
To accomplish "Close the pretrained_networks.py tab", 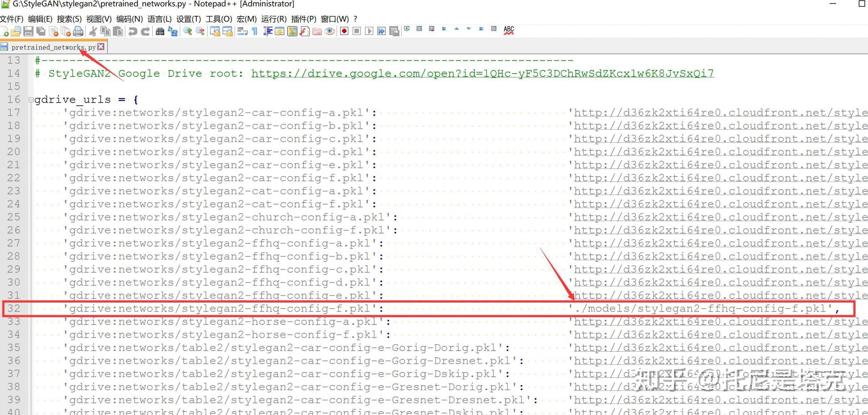I will [101, 47].
